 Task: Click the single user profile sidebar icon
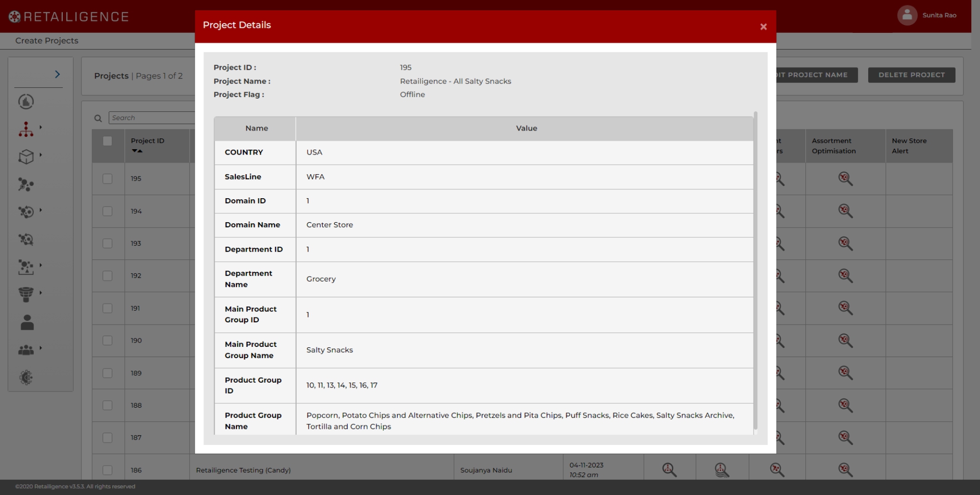pos(27,322)
